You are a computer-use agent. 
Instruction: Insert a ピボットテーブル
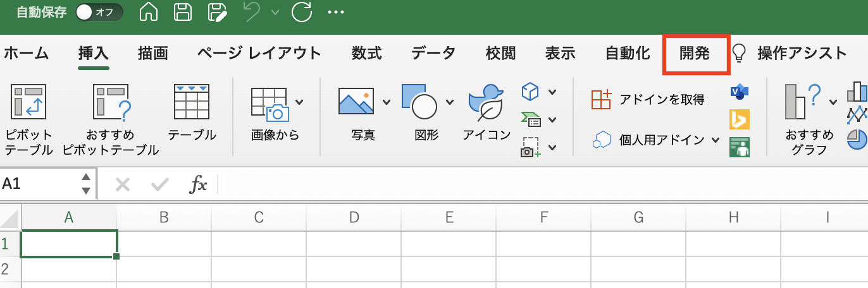coord(28,119)
